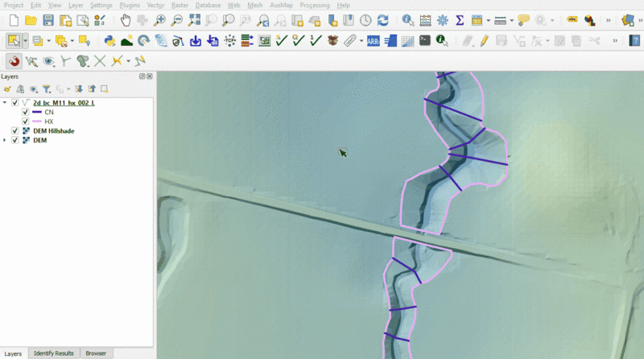This screenshot has height=359, width=644.
Task: Open the Plugins menu
Action: [129, 5]
